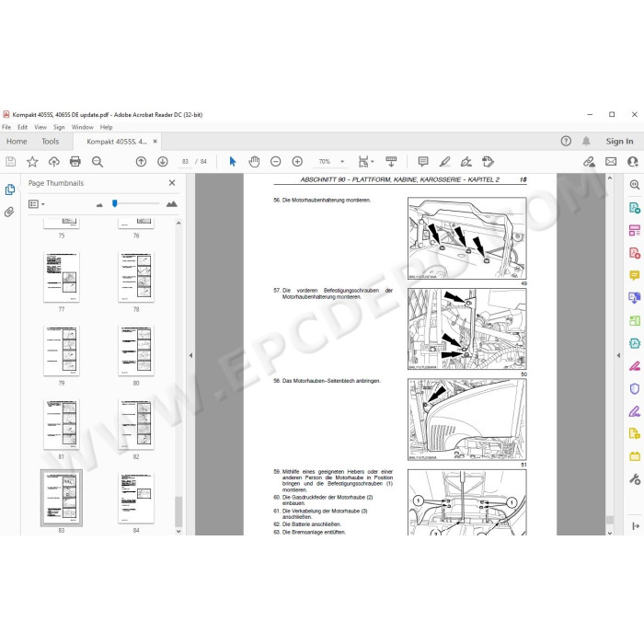This screenshot has width=644, height=644.
Task: Open the File menu
Action: (6, 127)
